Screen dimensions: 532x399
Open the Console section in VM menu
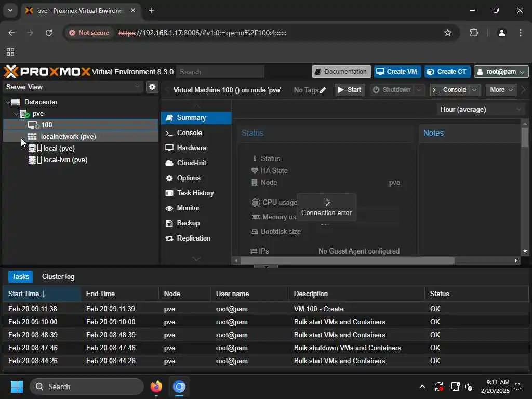pos(196,132)
